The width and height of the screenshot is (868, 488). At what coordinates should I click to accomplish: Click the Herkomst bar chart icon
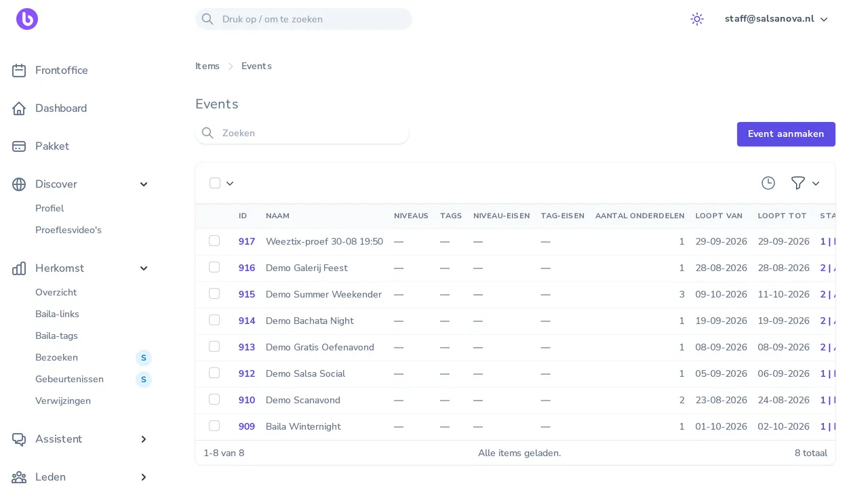point(19,268)
